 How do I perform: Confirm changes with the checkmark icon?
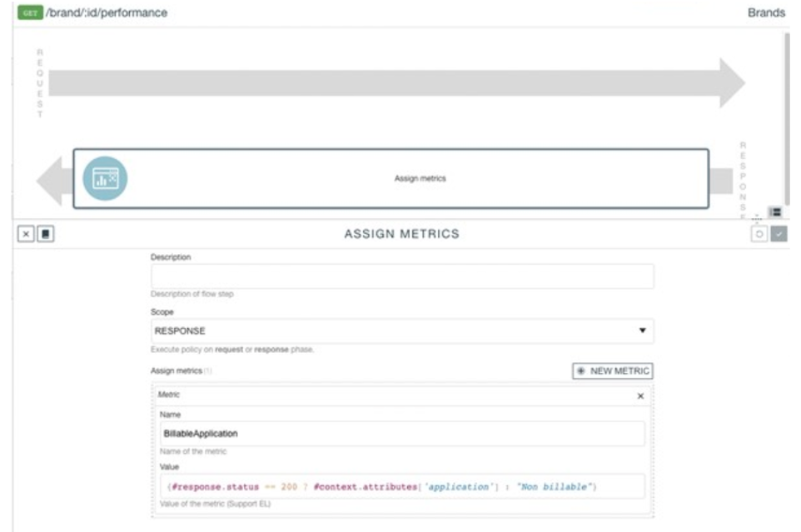[779, 235]
